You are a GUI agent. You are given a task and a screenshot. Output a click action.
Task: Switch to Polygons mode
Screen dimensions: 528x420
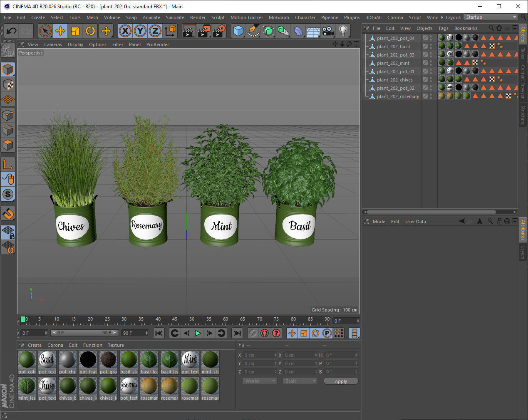click(x=8, y=146)
